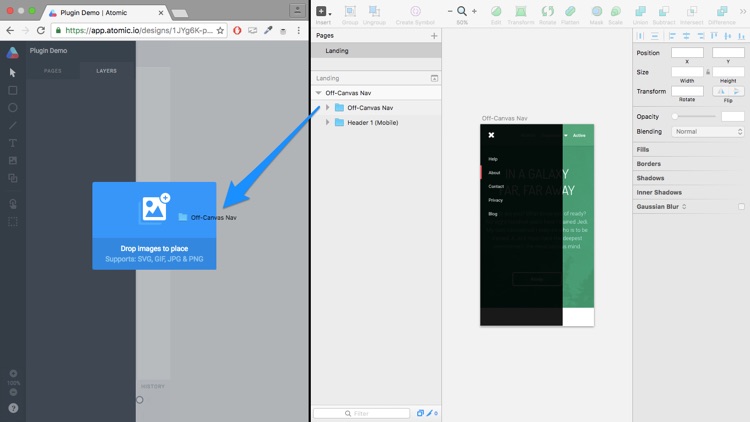Select the Oval shape tool
The width and height of the screenshot is (750, 422).
point(13,108)
